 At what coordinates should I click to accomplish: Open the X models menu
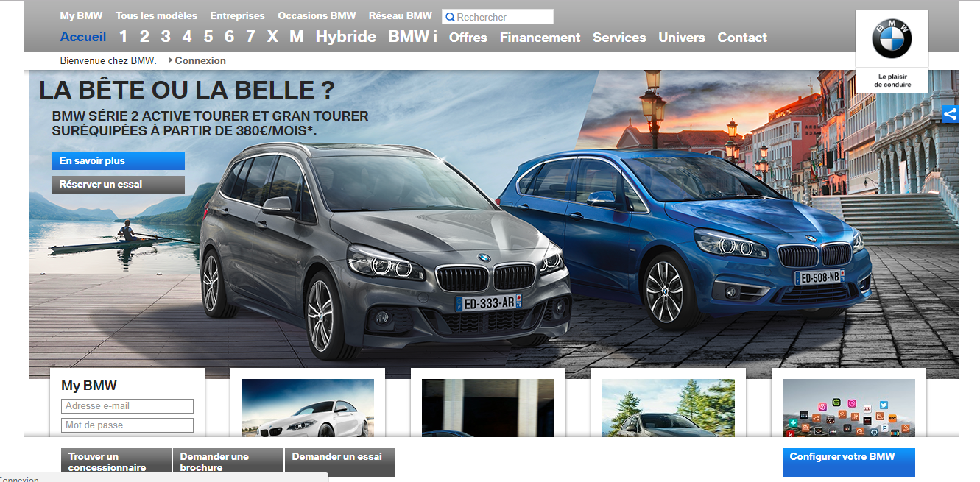point(272,37)
